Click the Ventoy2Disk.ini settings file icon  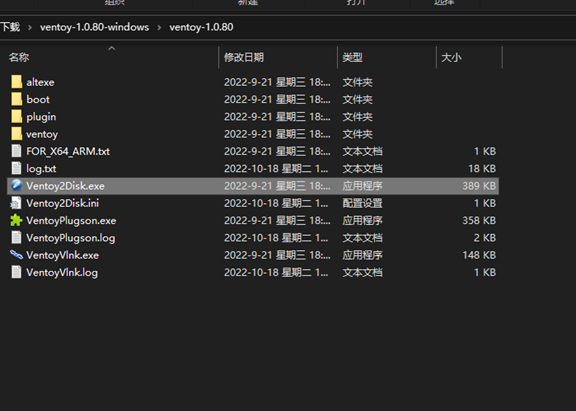tap(17, 203)
